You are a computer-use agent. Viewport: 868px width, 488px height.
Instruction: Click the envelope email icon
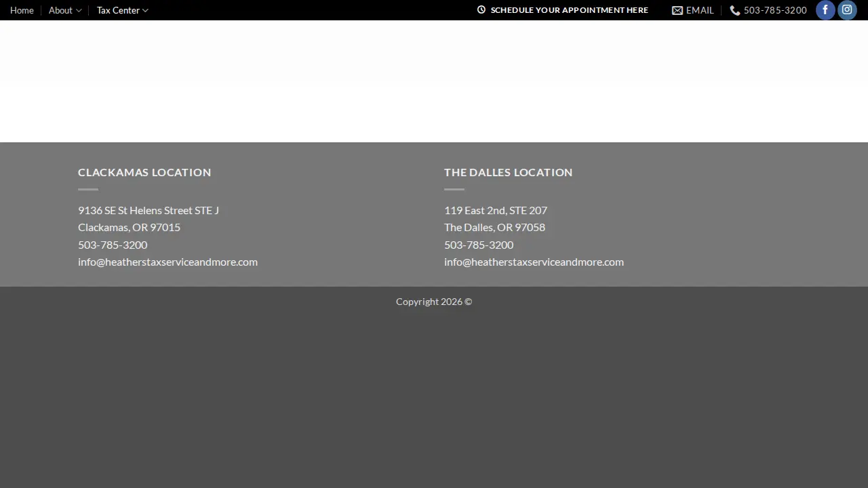point(677,10)
